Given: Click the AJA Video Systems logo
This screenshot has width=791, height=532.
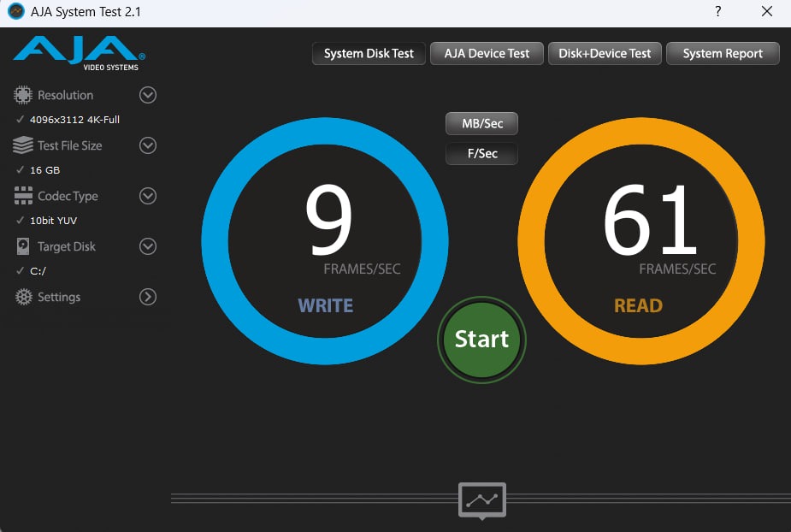Looking at the screenshot, I should point(80,54).
